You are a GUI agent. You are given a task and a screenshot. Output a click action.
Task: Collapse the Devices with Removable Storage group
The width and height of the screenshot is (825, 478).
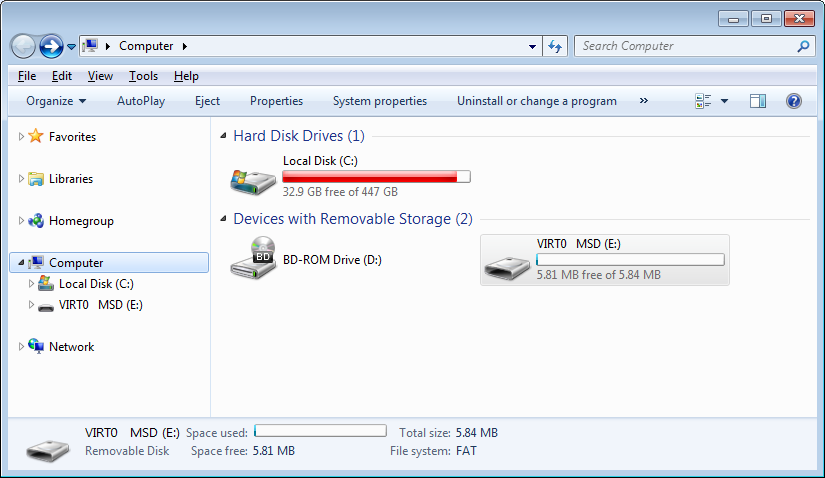[x=224, y=218]
